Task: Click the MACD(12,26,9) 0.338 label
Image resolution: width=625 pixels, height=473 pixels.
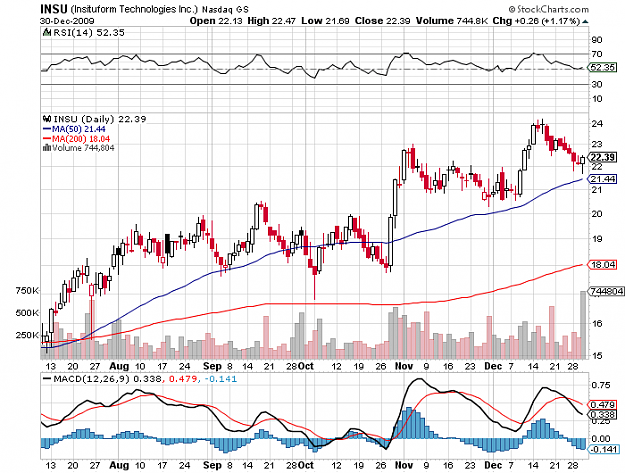Action: click(x=108, y=379)
